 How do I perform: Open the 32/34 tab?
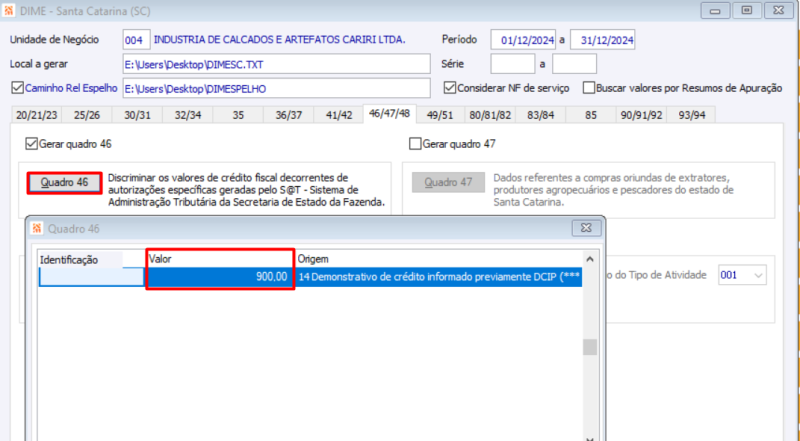click(188, 115)
